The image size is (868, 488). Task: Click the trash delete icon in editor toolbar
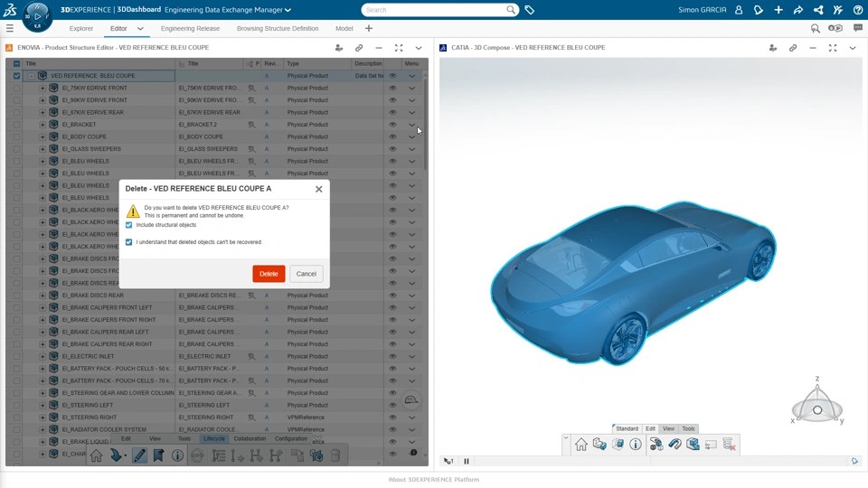[335, 455]
